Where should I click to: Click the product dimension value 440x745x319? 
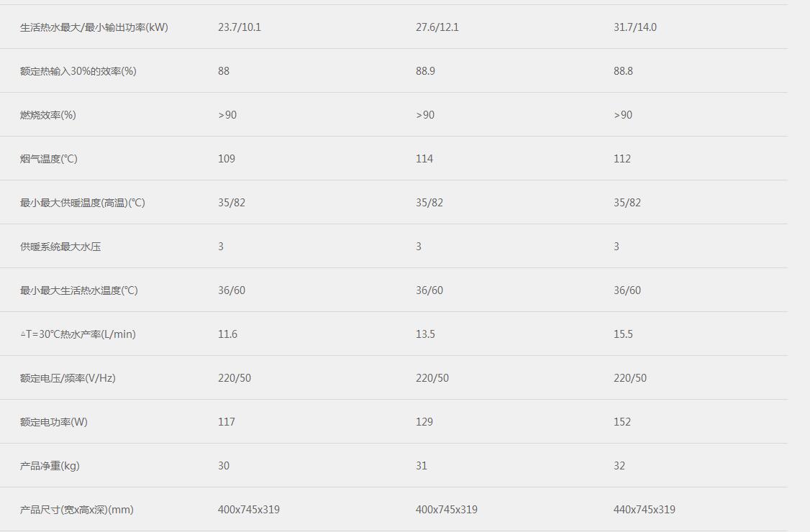click(x=645, y=510)
